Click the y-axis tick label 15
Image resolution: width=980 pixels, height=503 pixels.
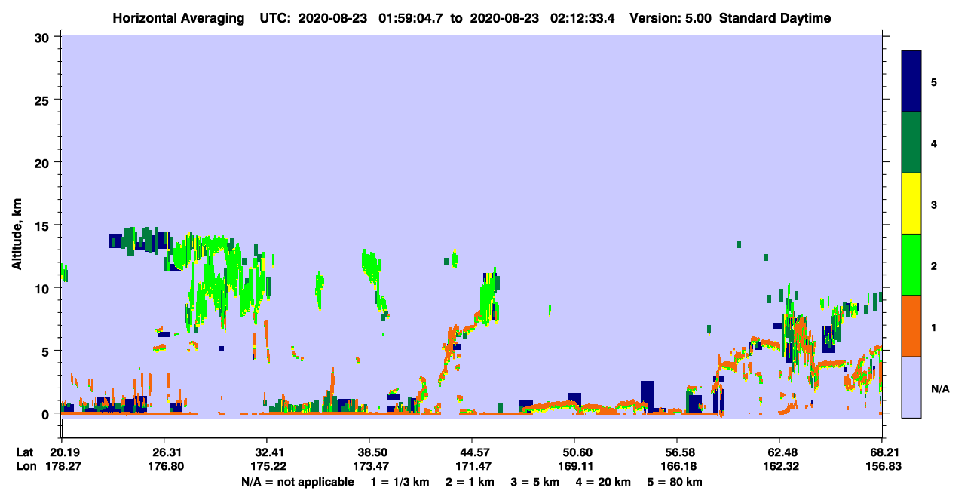coord(43,225)
